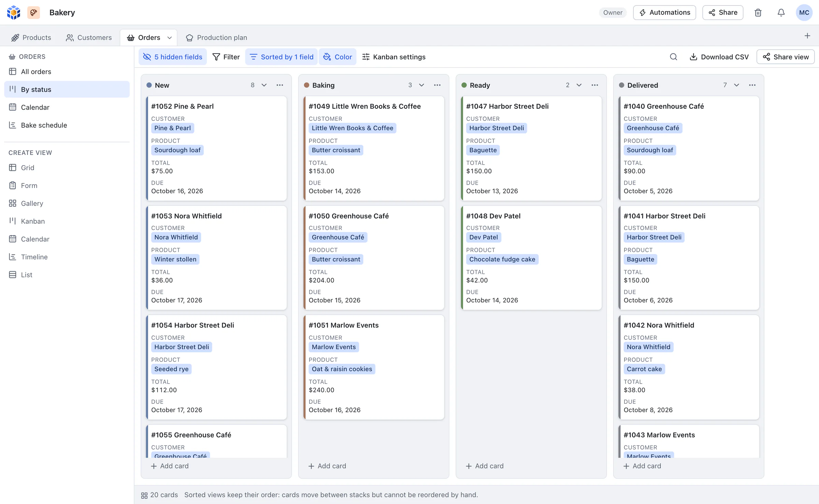
Task: Click the Baking stack brown color dot
Action: click(x=306, y=85)
